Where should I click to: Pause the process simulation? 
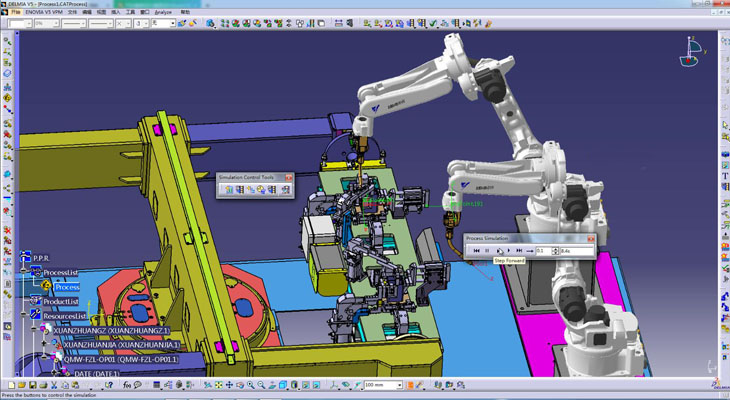[488, 250]
